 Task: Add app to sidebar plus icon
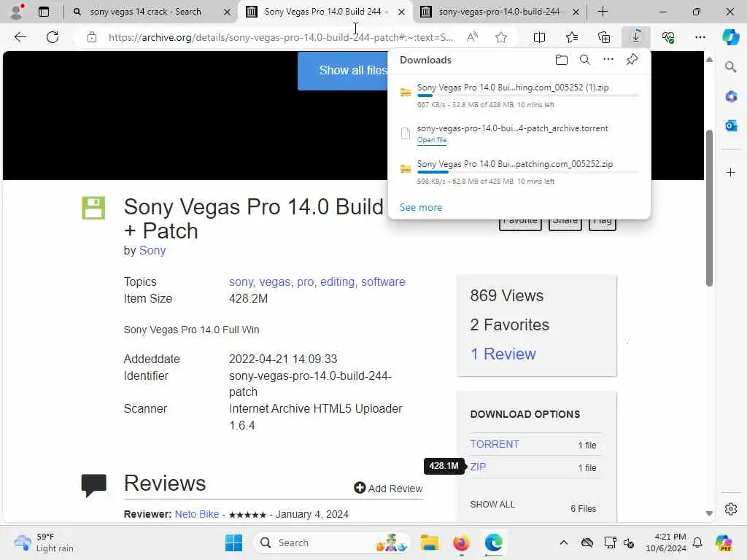(731, 172)
